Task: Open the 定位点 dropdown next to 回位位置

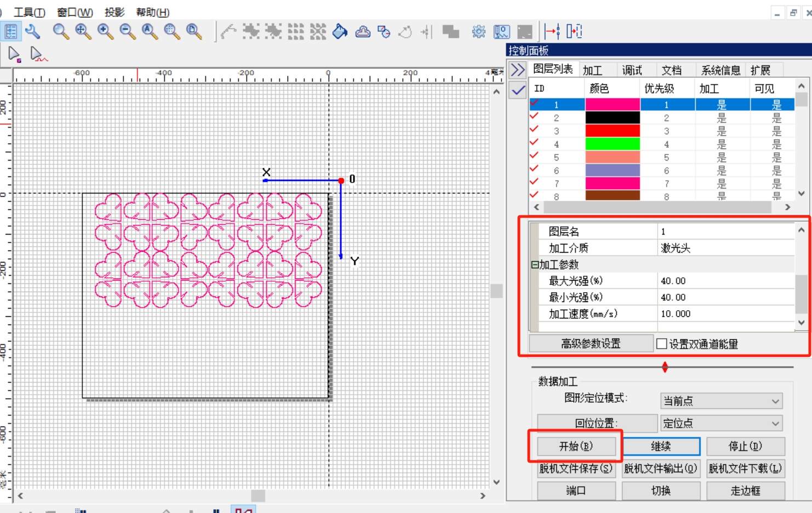Action: [x=721, y=423]
